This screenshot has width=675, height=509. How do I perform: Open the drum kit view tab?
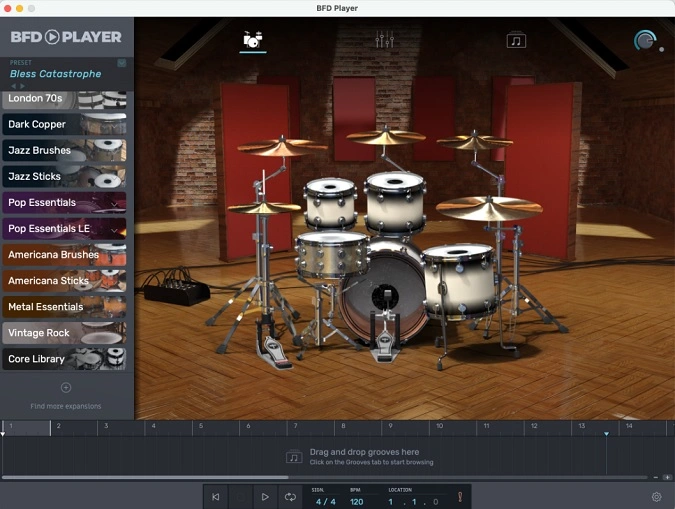point(252,40)
